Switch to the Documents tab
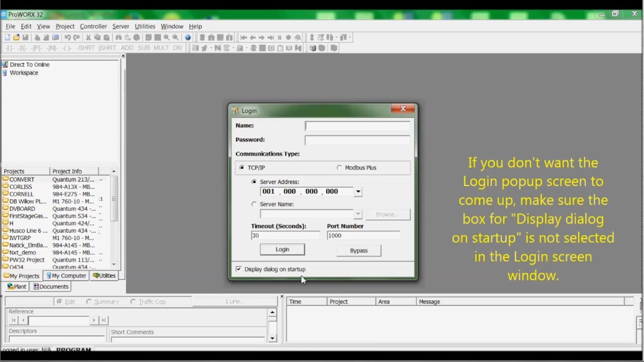 tap(50, 287)
